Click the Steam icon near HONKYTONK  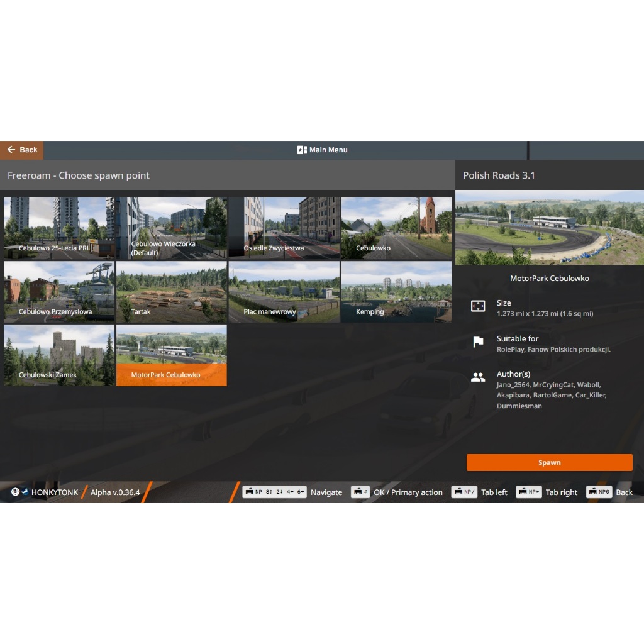point(25,492)
